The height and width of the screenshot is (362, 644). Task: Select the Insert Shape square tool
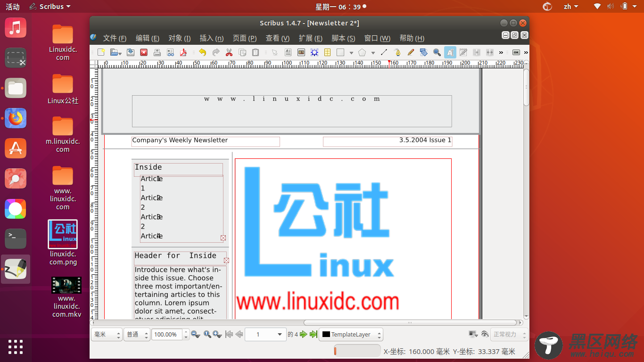click(x=340, y=52)
